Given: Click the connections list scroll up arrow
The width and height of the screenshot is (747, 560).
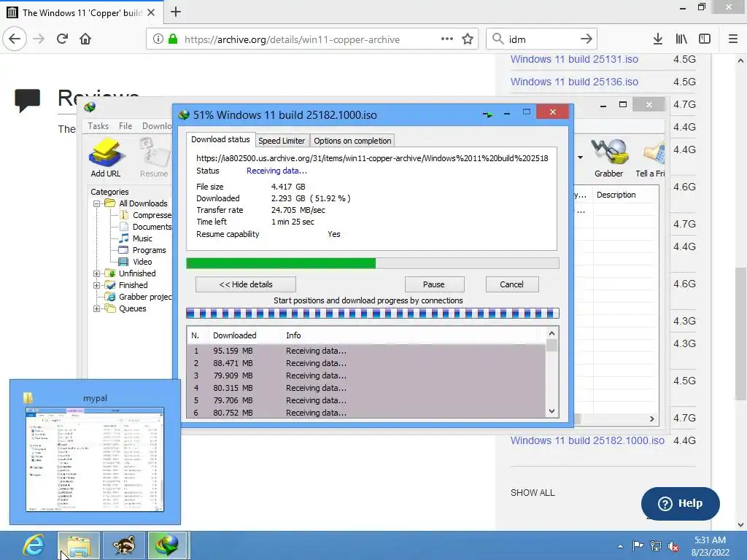Looking at the screenshot, I should point(551,334).
